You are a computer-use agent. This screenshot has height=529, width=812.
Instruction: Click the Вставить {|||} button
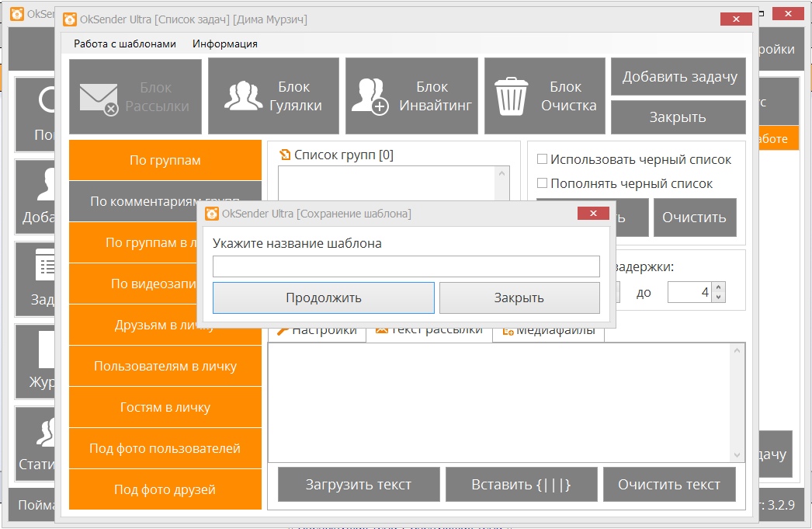coord(521,485)
